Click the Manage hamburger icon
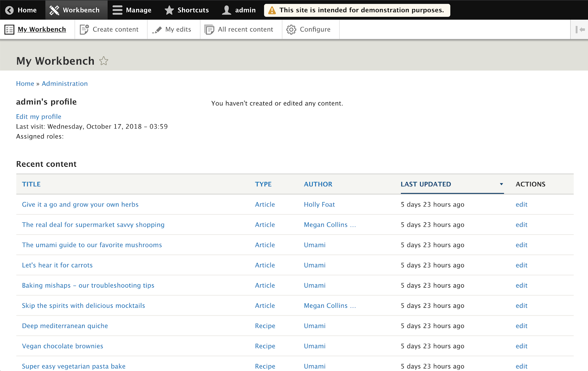588x371 pixels. pos(118,10)
